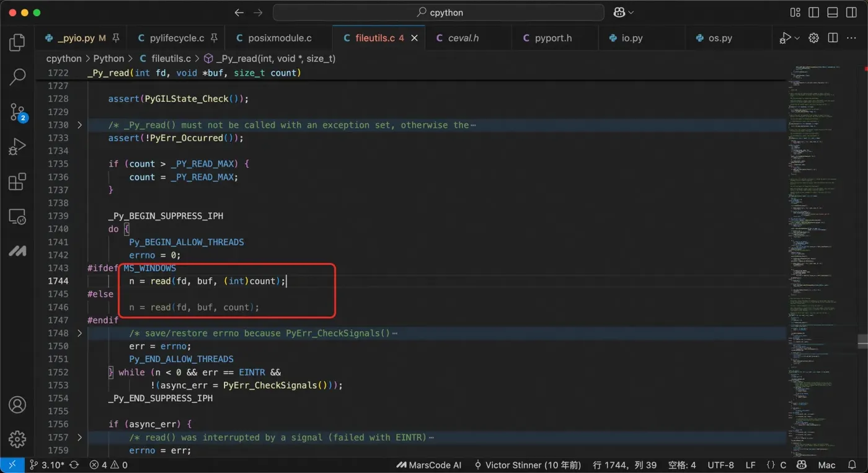868x473 pixels.
Task: Open problems showing 4 errors 0 warnings
Action: coord(108,465)
